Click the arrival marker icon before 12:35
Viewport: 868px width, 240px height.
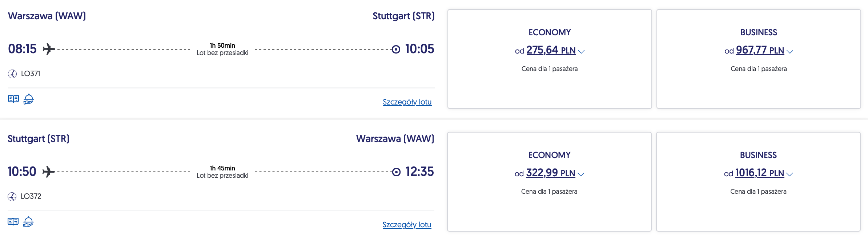[x=396, y=172]
